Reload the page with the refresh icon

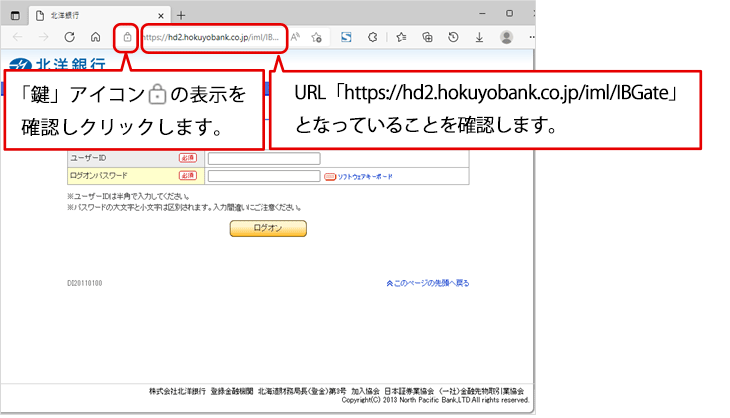pos(70,37)
